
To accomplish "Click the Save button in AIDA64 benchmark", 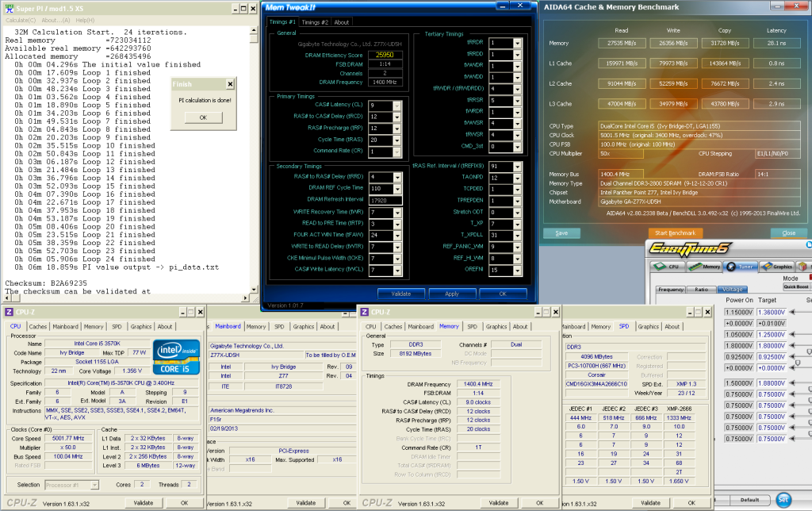I will 562,232.
